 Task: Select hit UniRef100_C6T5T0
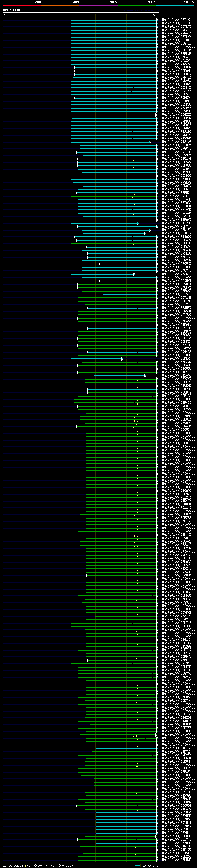coord(177,294)
